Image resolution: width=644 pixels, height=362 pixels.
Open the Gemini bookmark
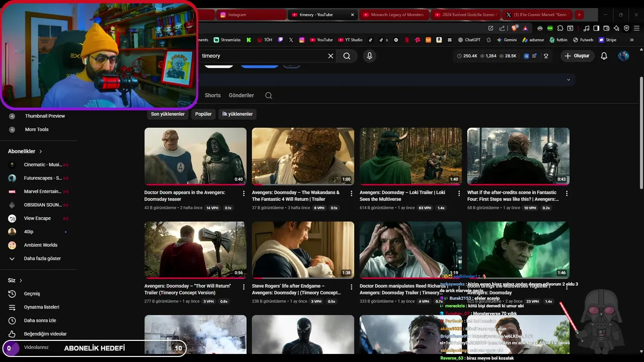(507, 40)
